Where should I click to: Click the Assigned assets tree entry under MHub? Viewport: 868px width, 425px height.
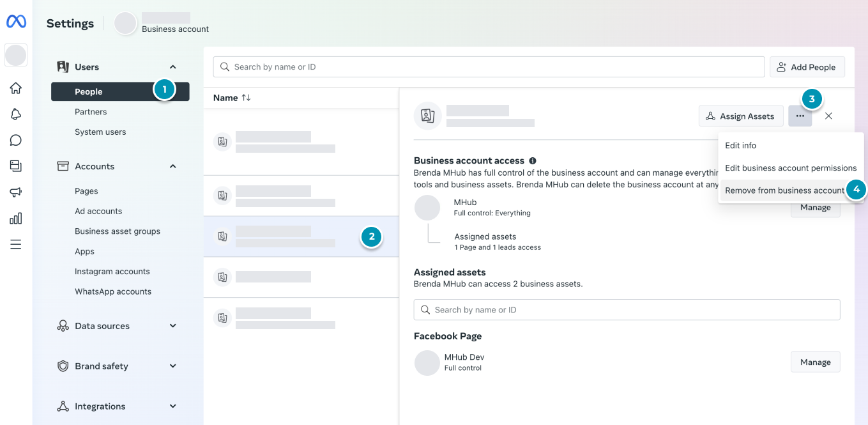pos(498,242)
